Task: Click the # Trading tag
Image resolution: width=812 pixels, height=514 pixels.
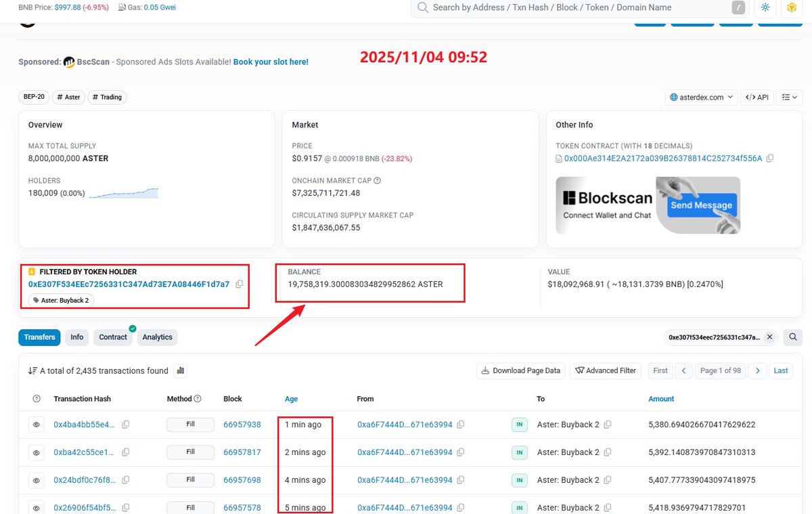Action: [107, 97]
